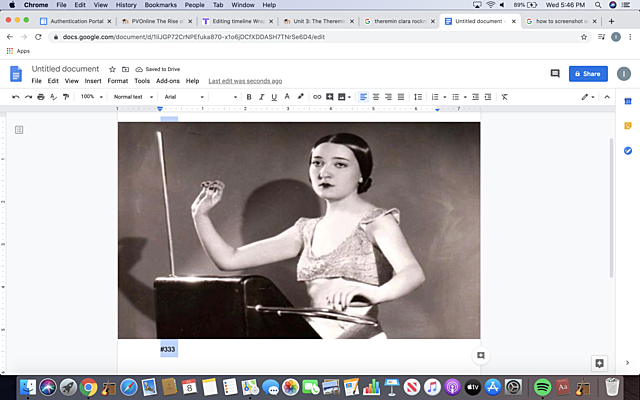Open the Arial font dropdown
This screenshot has width=640, height=400.
pos(184,97)
